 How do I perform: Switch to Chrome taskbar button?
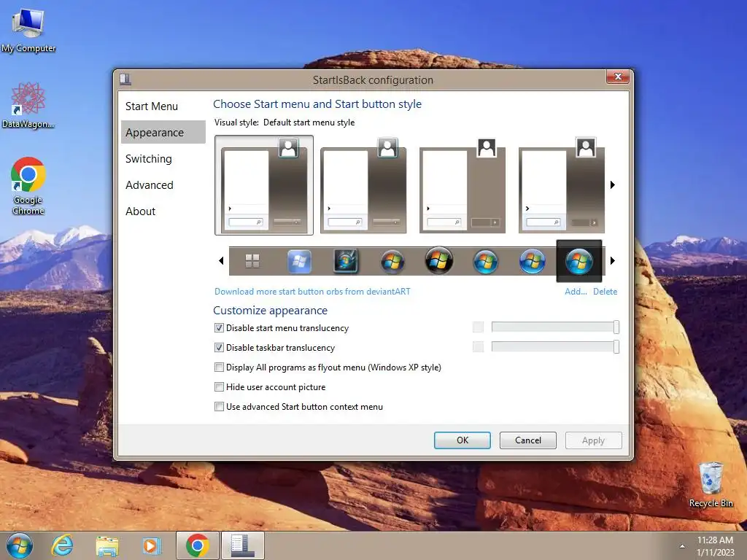point(198,545)
